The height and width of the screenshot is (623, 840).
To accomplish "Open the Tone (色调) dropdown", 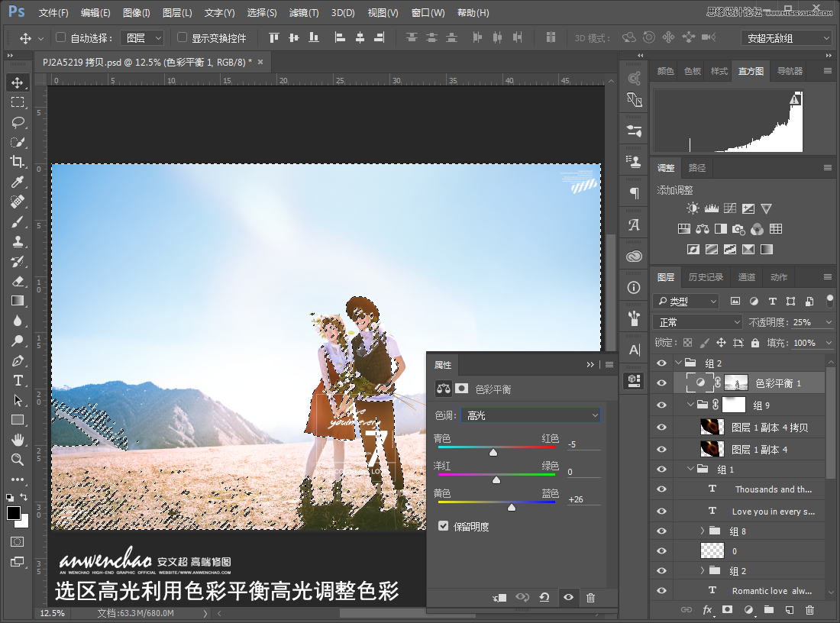I will pyautogui.click(x=531, y=415).
